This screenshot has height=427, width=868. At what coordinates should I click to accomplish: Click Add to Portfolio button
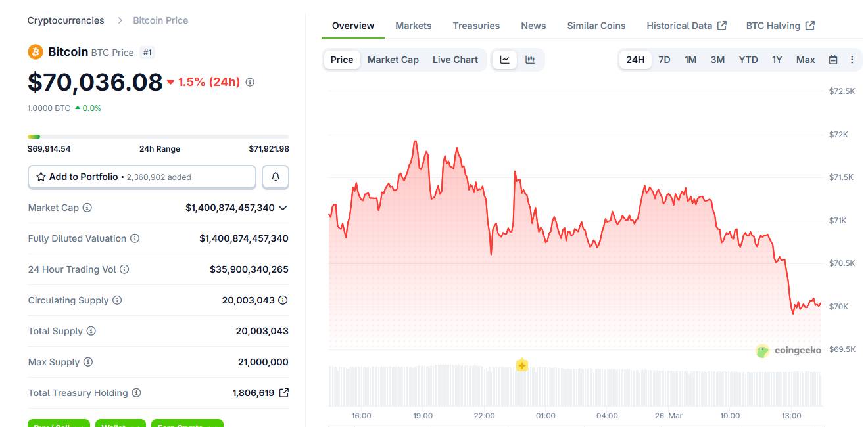(x=141, y=177)
